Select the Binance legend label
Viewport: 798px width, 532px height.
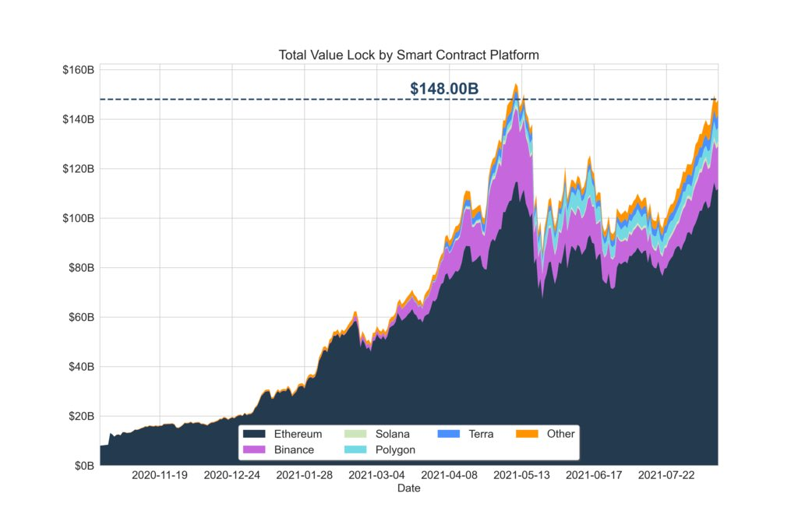(x=294, y=449)
